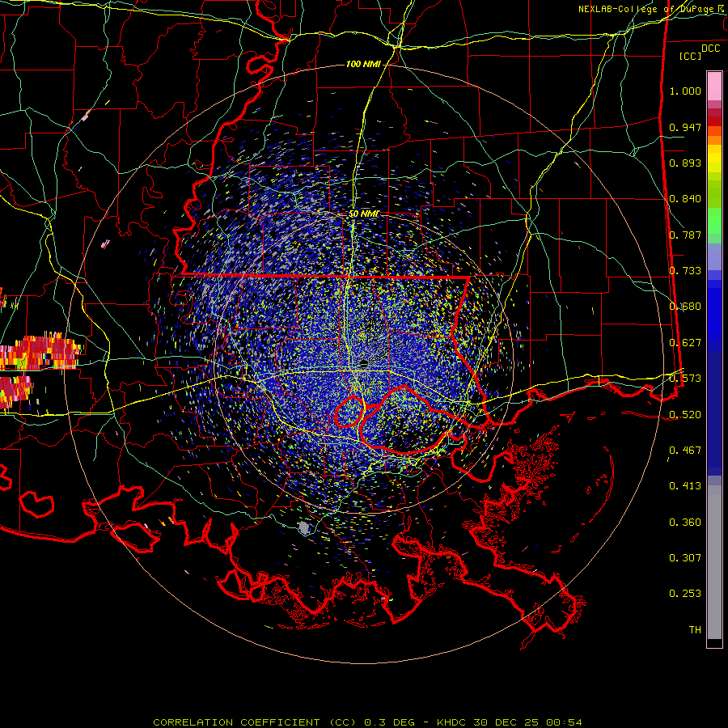Click the 00:54 timestamp in footer
Screen dimensions: 728x728
click(x=564, y=722)
